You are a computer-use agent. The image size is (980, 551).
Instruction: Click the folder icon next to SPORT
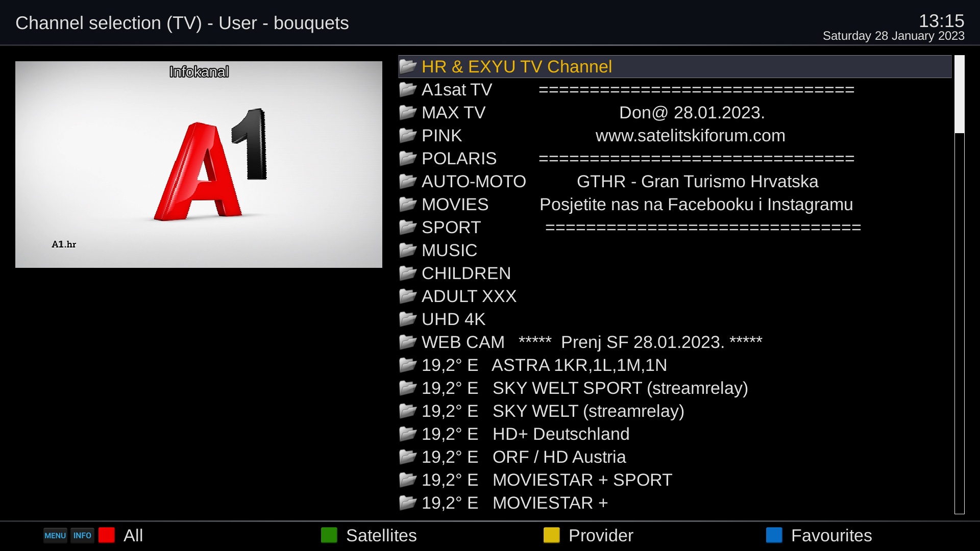(x=407, y=227)
